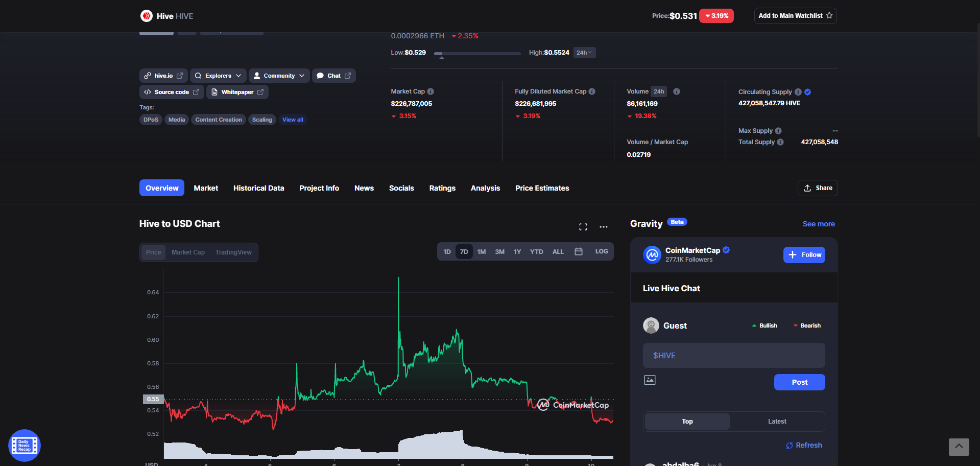Switch to the Market tab

[206, 188]
